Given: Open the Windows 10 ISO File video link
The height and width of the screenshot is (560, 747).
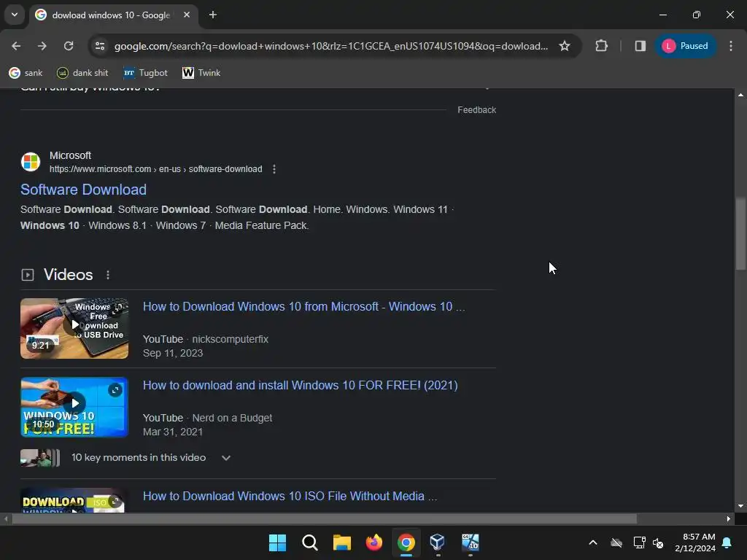Looking at the screenshot, I should pyautogui.click(x=290, y=496).
